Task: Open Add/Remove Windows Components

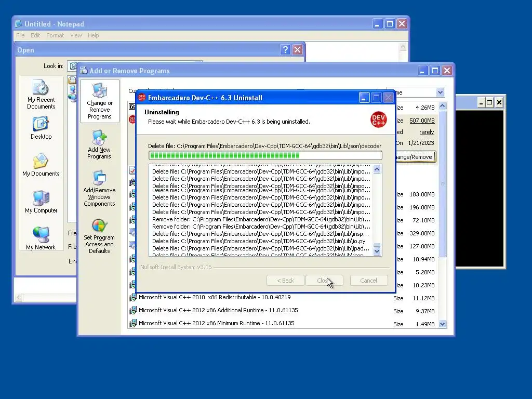Action: point(99,188)
